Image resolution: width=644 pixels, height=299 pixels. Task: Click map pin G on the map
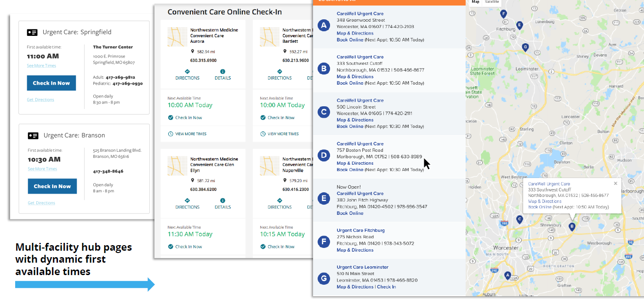point(525,47)
